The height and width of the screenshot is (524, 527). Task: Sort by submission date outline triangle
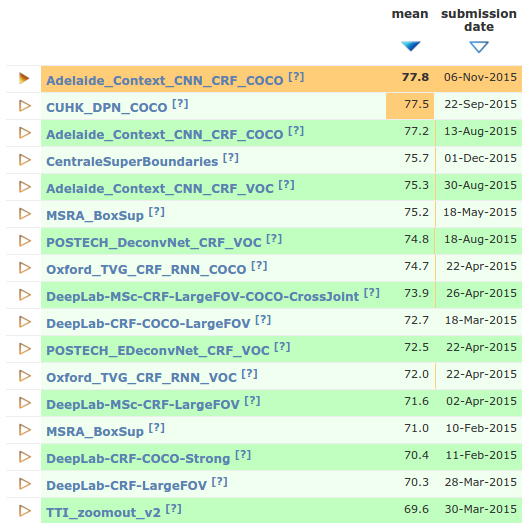479,47
